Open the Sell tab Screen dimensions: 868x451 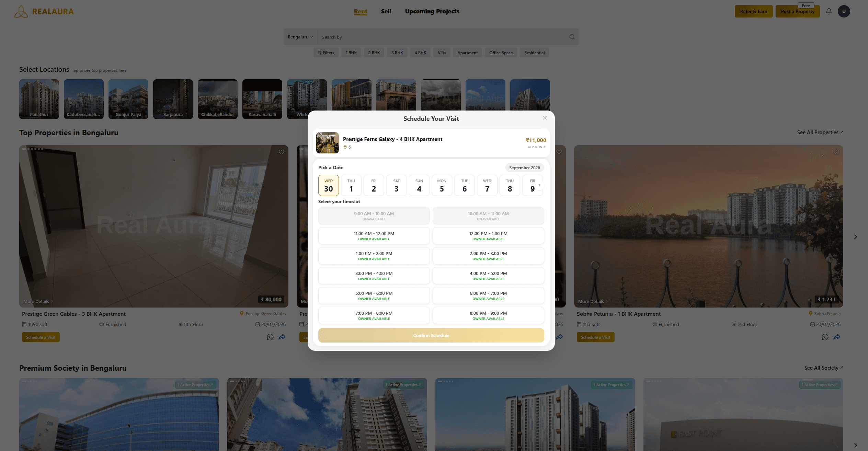click(x=386, y=11)
